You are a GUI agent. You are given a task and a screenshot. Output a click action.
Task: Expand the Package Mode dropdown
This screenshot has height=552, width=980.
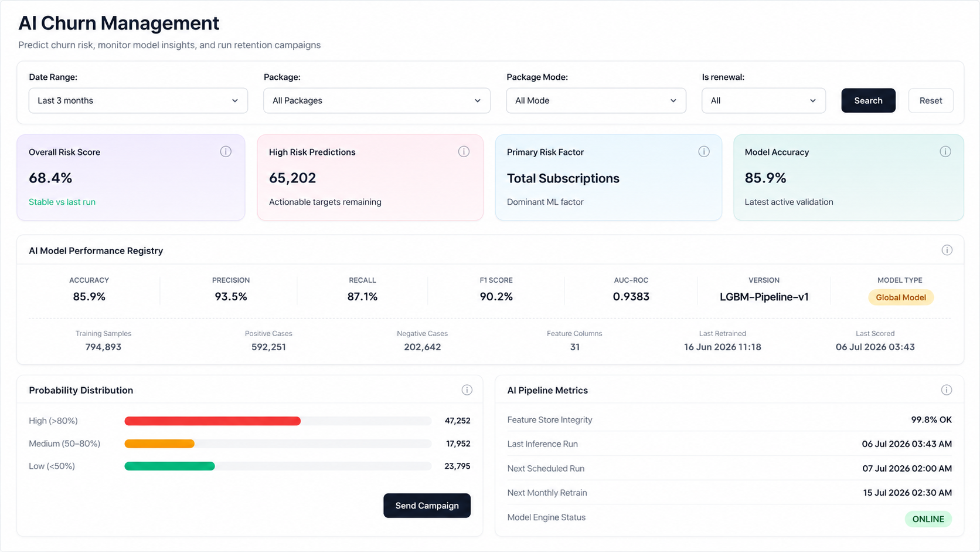[596, 100]
